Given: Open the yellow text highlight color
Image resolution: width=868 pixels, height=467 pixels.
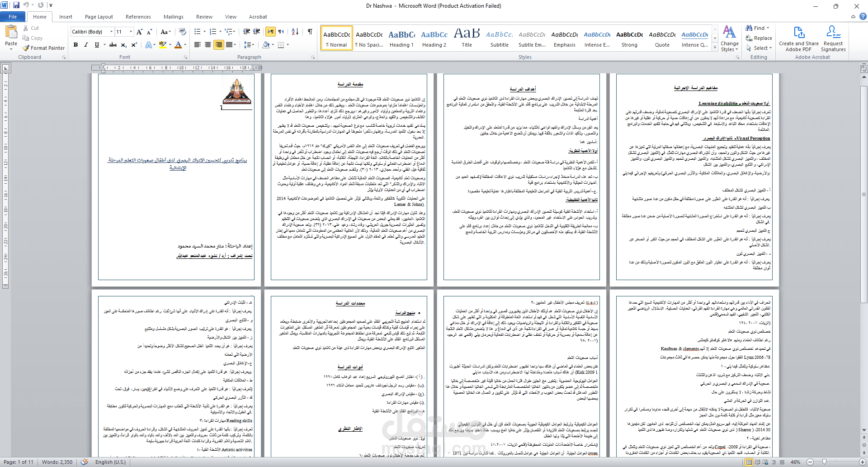Looking at the screenshot, I should (162, 45).
